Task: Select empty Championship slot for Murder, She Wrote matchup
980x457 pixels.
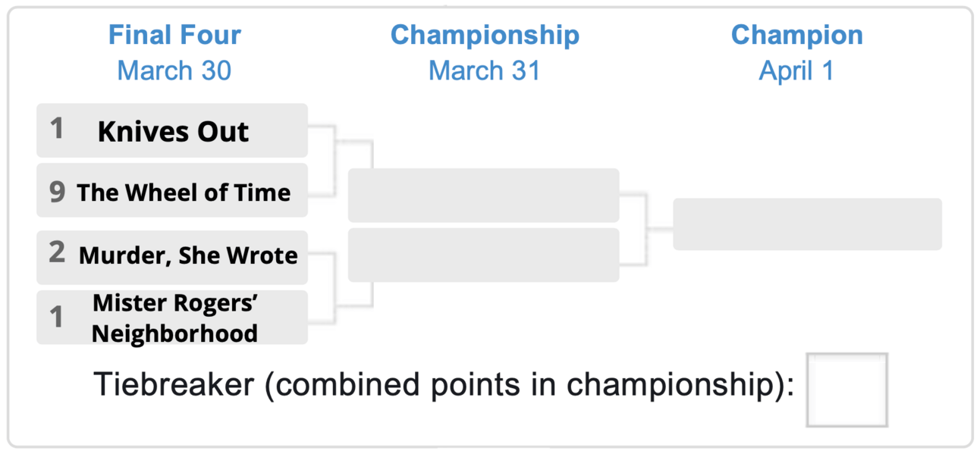Action: pos(483,255)
